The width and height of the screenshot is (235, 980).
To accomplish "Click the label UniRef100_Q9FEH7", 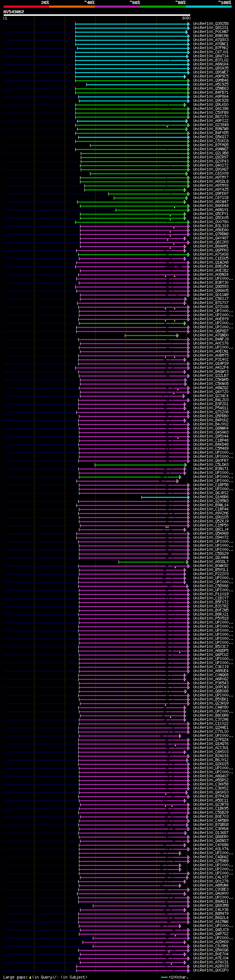I will [211, 194].
